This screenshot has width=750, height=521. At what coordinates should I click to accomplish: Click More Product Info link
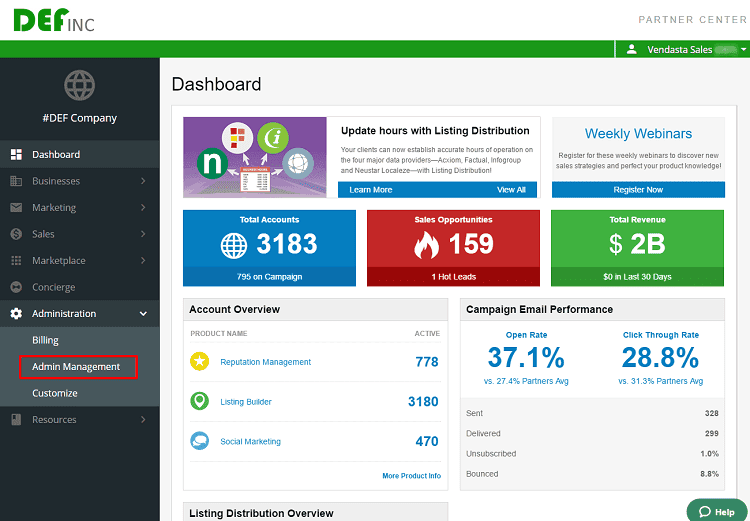[x=411, y=476]
